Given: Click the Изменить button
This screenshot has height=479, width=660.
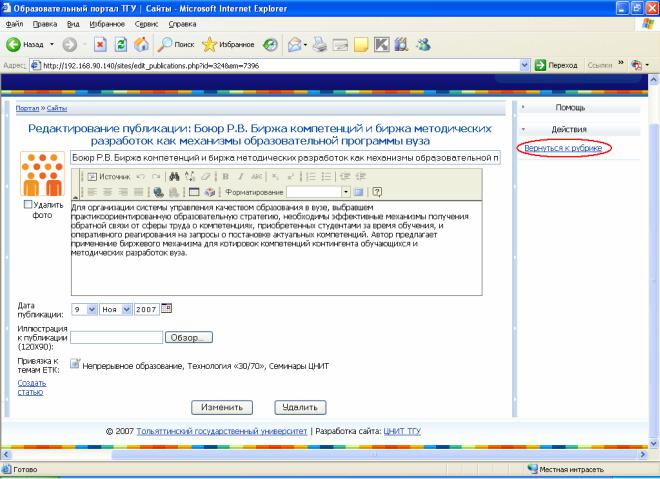Looking at the screenshot, I should [x=222, y=407].
